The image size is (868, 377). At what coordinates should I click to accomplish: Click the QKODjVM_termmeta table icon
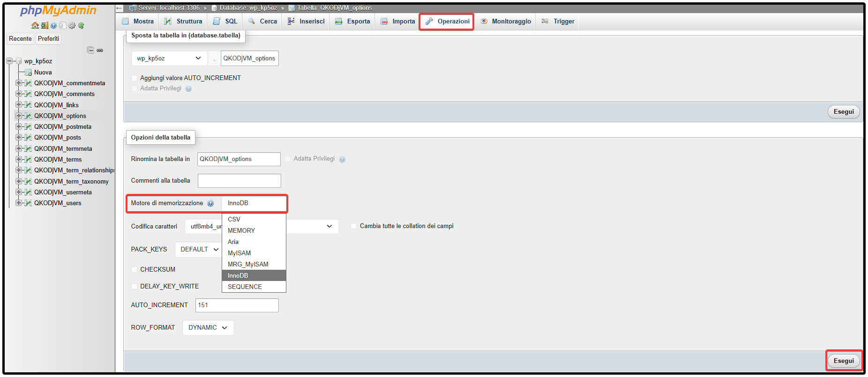tap(28, 148)
